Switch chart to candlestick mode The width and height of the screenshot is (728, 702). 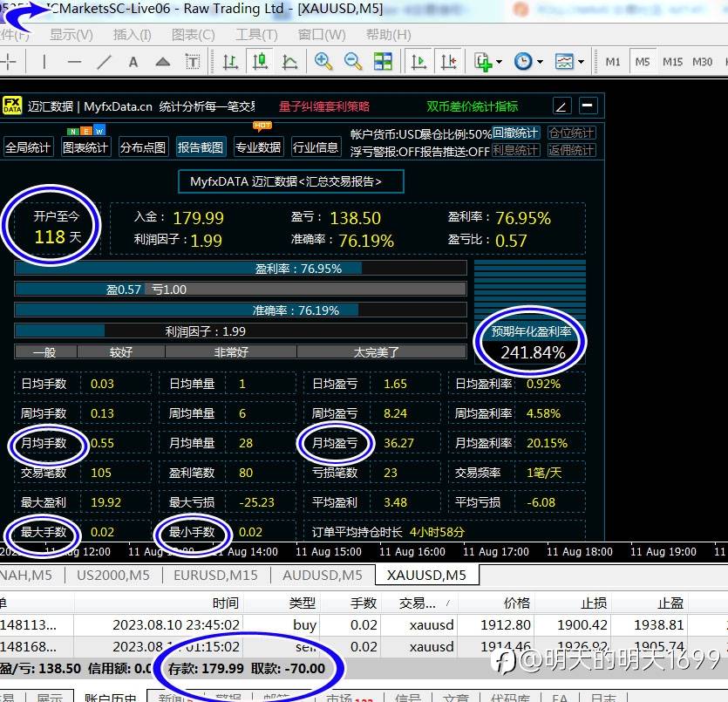pyautogui.click(x=261, y=61)
